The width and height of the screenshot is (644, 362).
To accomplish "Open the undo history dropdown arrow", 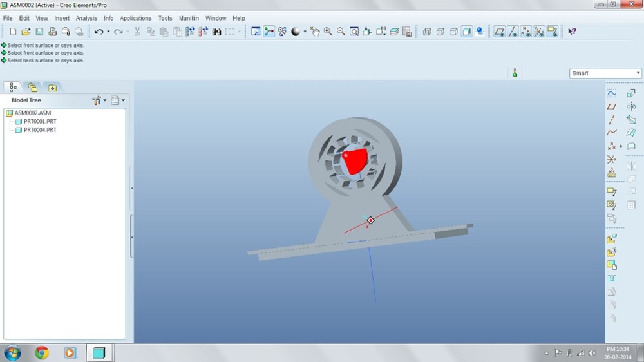I will click(x=108, y=32).
